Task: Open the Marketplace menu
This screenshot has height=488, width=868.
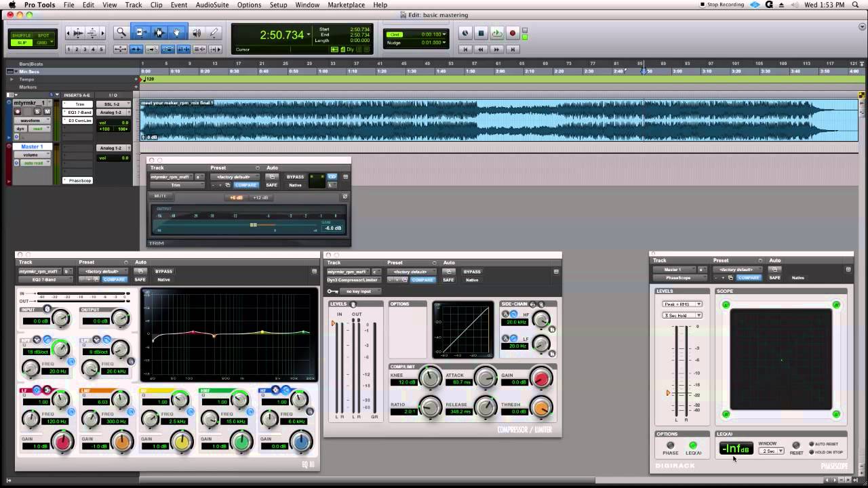Action: 346,5
